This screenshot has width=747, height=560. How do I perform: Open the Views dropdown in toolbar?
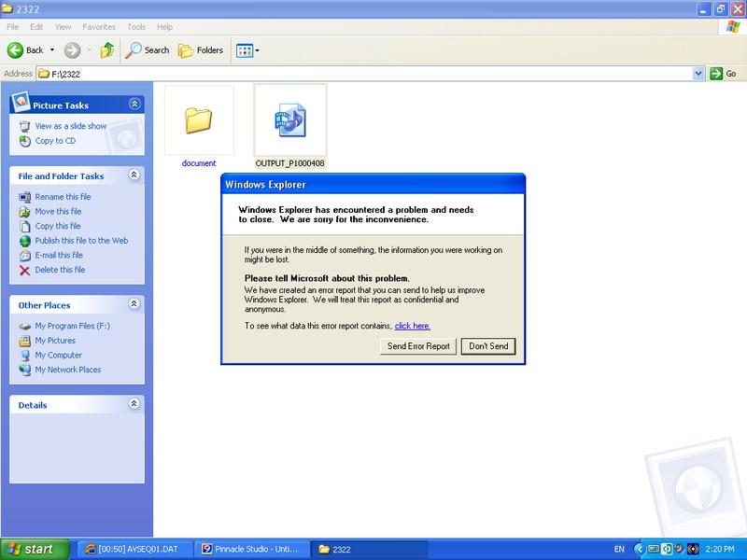(247, 50)
